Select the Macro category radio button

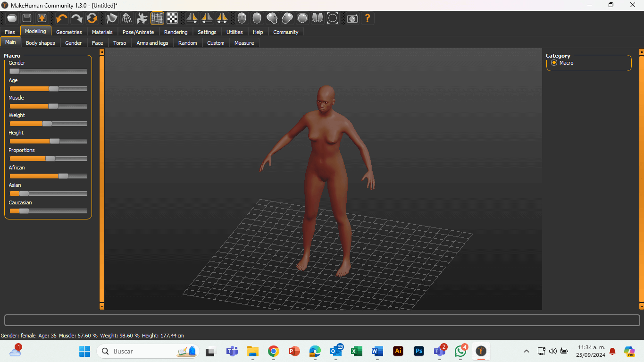(554, 63)
